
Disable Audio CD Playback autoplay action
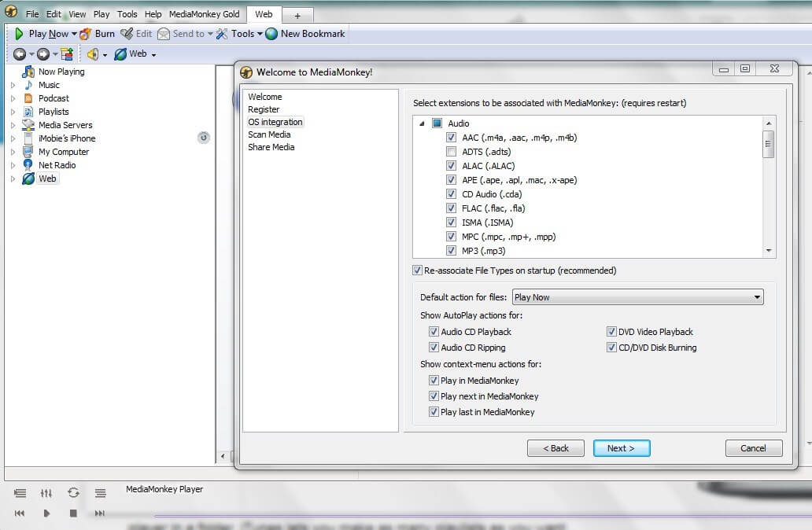point(434,332)
